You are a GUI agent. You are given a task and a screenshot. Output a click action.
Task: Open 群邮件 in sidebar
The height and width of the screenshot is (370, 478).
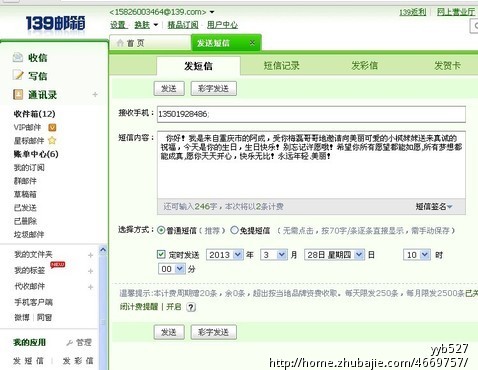[25, 181]
